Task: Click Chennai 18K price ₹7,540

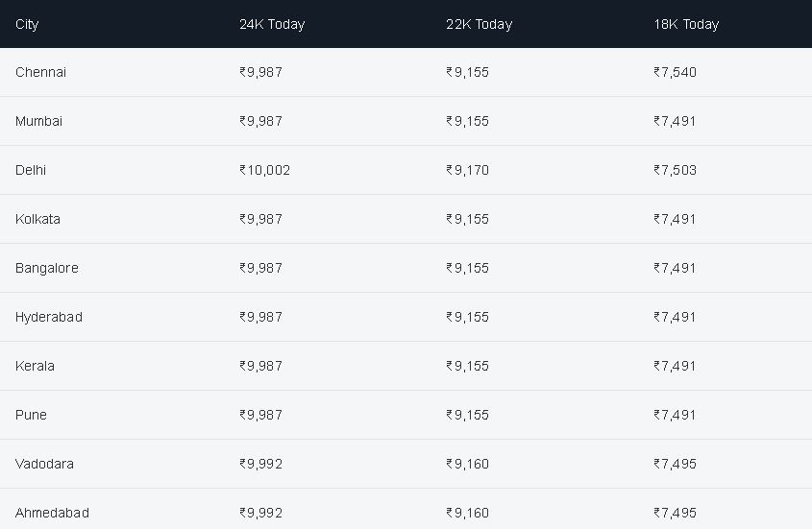Action: pos(675,72)
